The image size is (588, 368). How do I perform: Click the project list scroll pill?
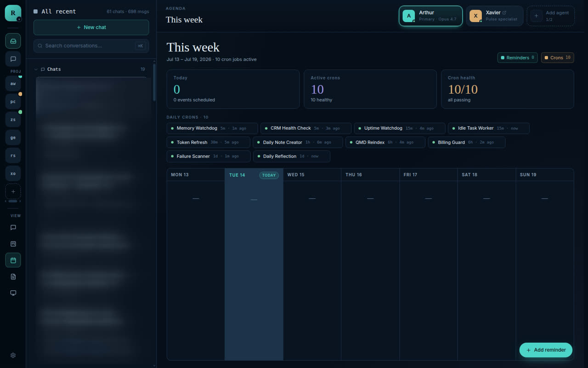click(x=13, y=201)
